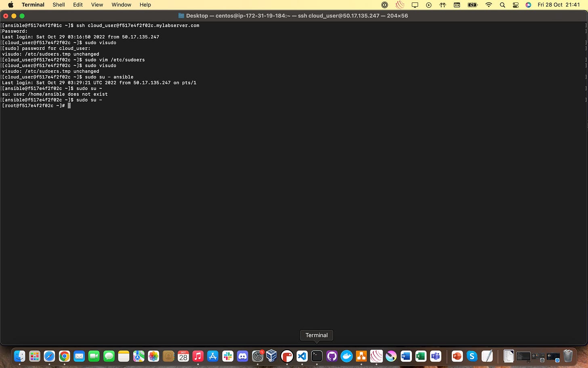Open Spotlight search
This screenshot has height=368, width=588.
click(x=502, y=5)
